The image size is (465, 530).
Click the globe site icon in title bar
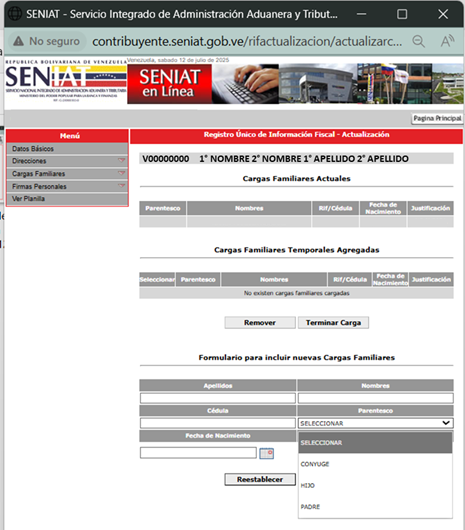pyautogui.click(x=15, y=14)
